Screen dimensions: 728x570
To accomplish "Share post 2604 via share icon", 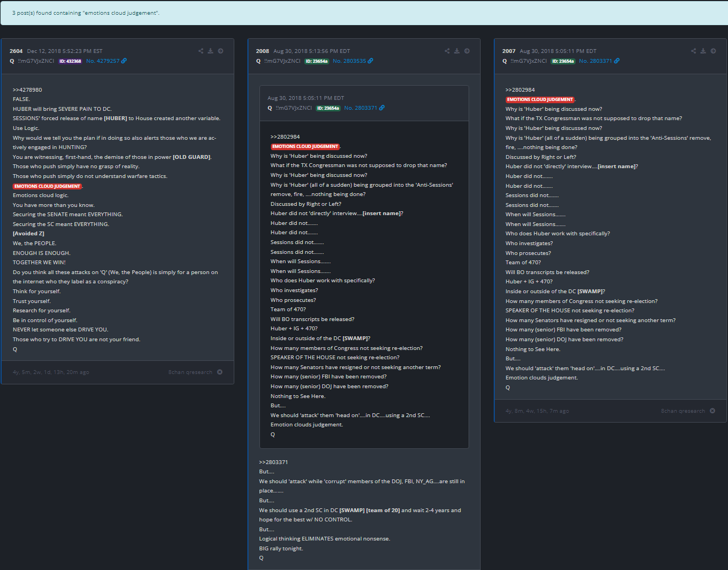I will 201,51.
